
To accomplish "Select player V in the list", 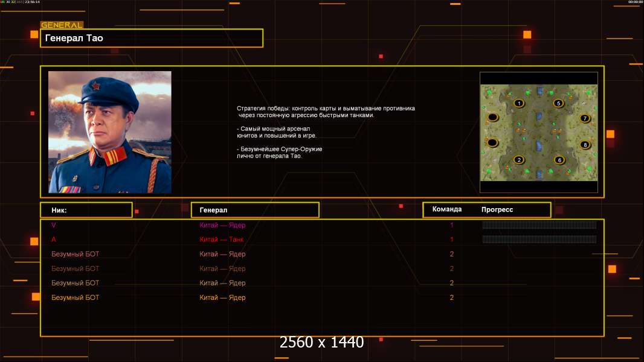I will [x=53, y=225].
